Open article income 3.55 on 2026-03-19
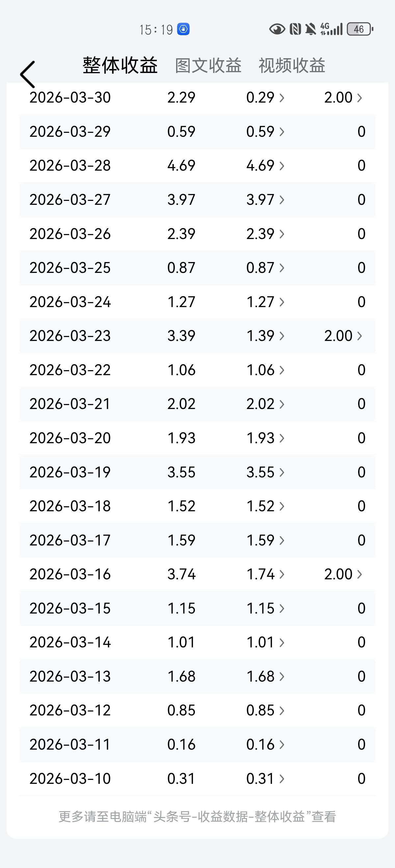Viewport: 395px width, 868px height. [x=265, y=472]
